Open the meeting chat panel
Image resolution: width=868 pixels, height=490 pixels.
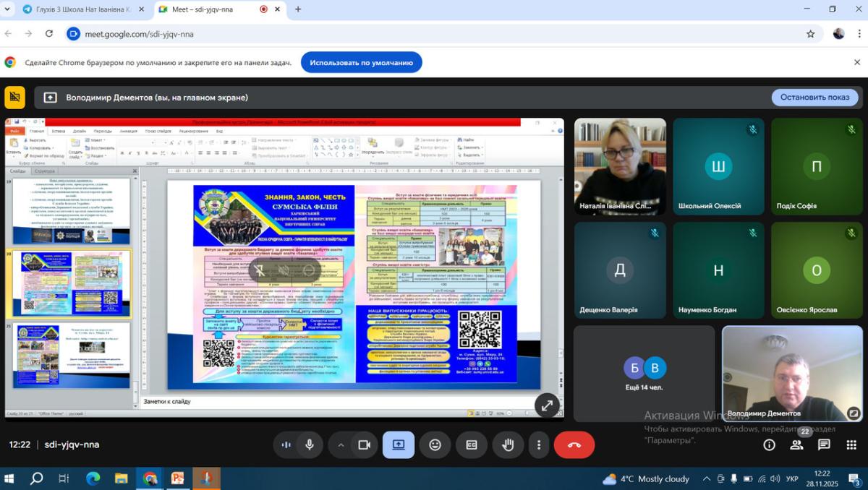coord(824,445)
